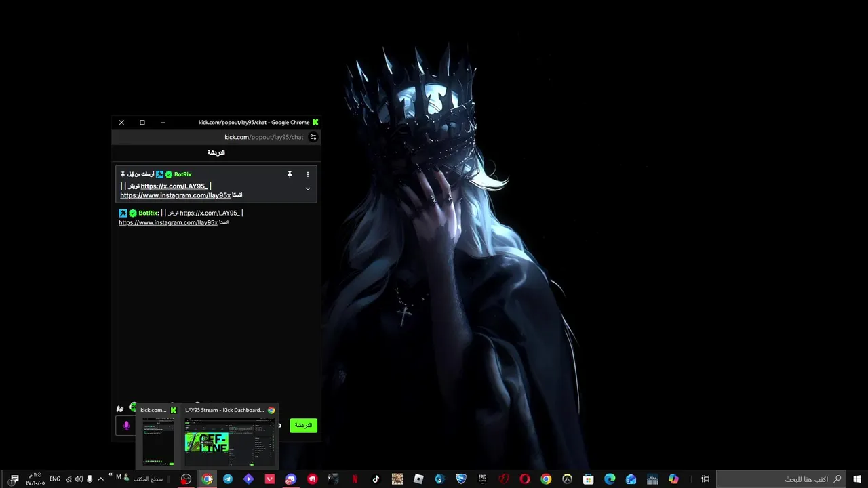This screenshot has height=488, width=868.
Task: Open Discord from taskbar
Action: [x=290, y=479]
